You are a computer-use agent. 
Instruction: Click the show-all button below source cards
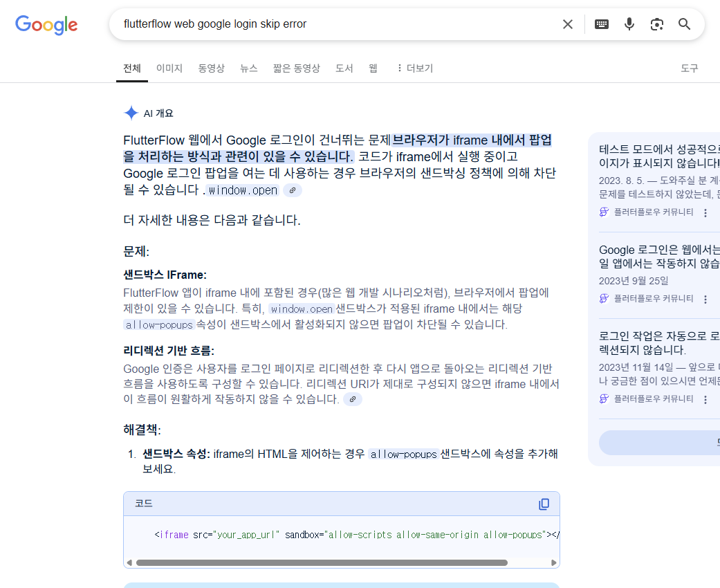[x=659, y=443]
